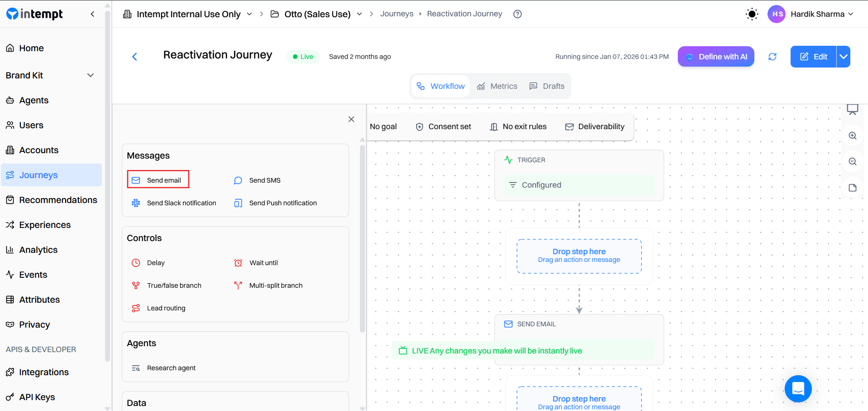Select the Send email message action
This screenshot has height=411, width=868.
[158, 179]
